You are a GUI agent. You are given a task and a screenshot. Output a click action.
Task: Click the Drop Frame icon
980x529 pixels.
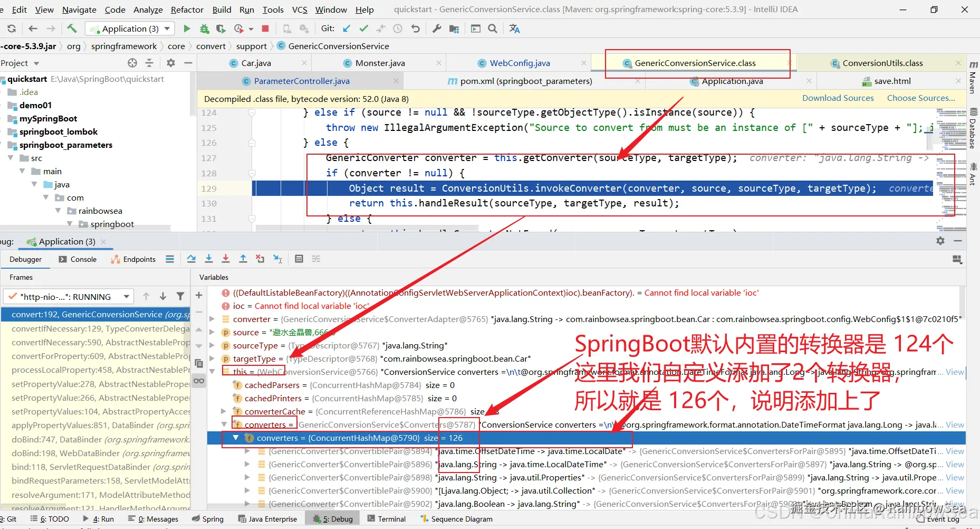pos(260,259)
